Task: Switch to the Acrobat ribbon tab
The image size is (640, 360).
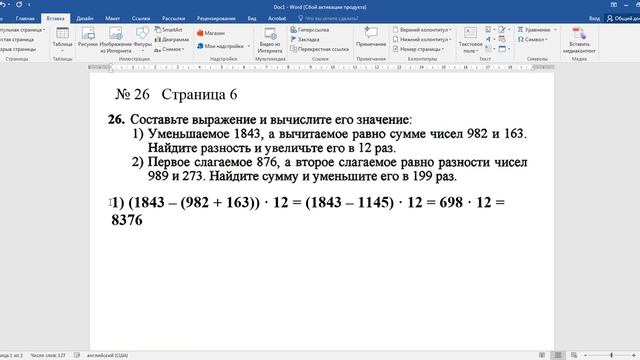Action: (277, 18)
